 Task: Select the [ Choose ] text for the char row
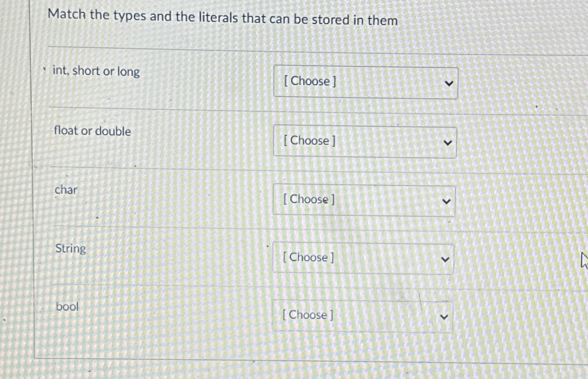click(308, 200)
